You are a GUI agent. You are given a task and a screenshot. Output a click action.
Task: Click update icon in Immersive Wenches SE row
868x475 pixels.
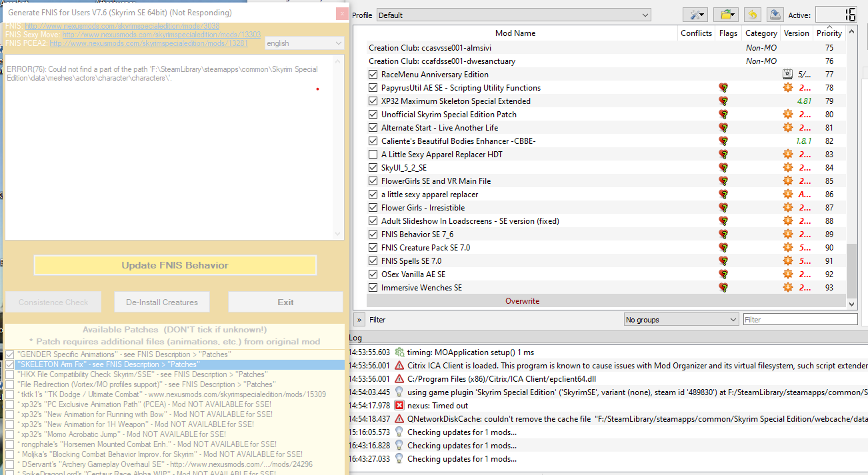point(787,288)
